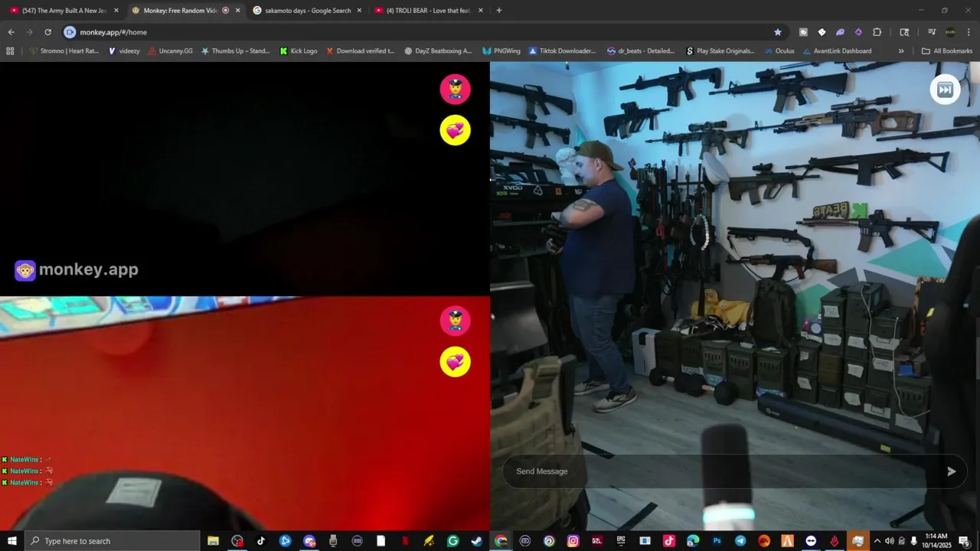980x551 pixels.
Task: Open the apps grid in bookmarks bar
Action: pyautogui.click(x=10, y=51)
